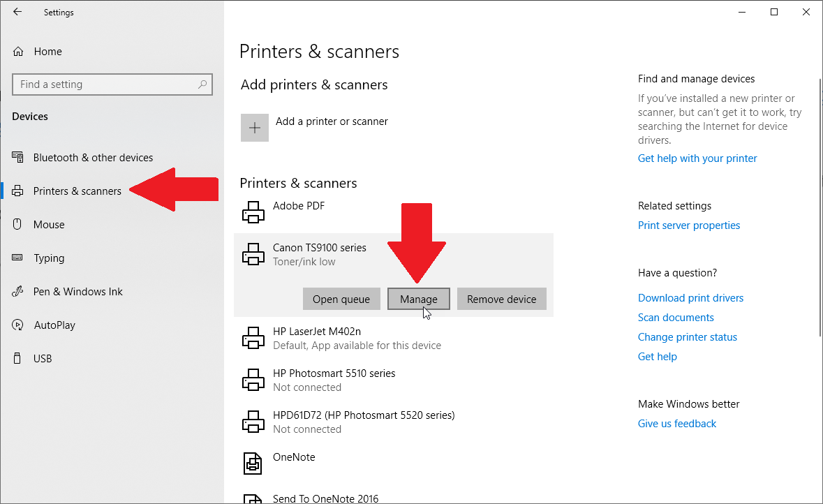Select the Adobe PDF printer entry
The image size is (823, 504).
pos(394,212)
